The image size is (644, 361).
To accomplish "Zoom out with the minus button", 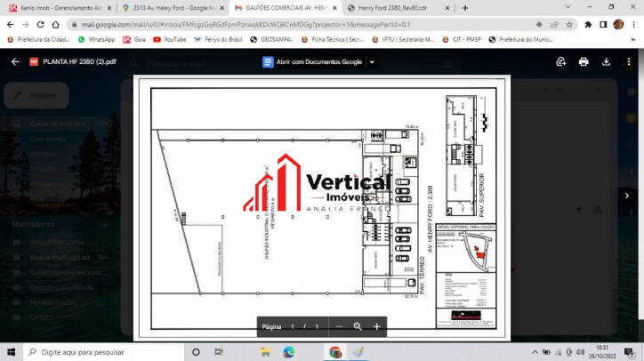I will 339,326.
